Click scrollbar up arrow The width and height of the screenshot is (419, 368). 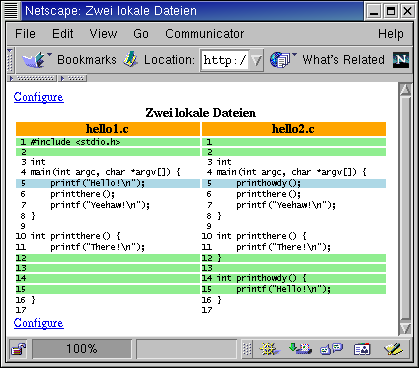coord(405,90)
